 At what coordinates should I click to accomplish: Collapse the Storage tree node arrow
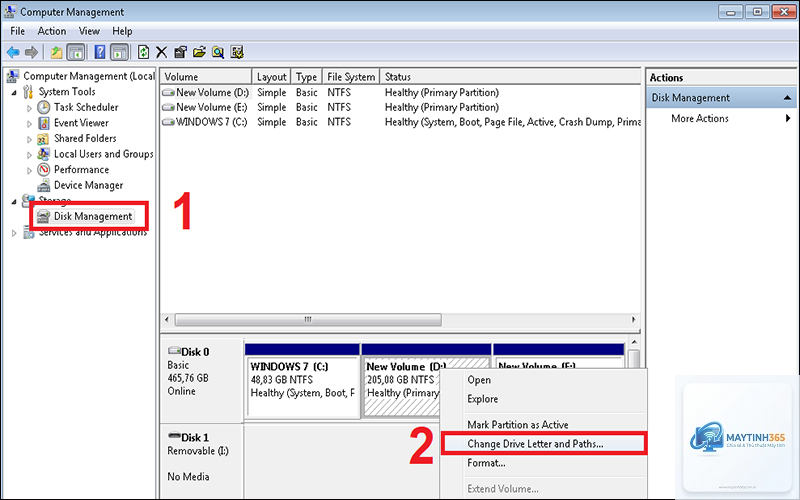coord(14,202)
